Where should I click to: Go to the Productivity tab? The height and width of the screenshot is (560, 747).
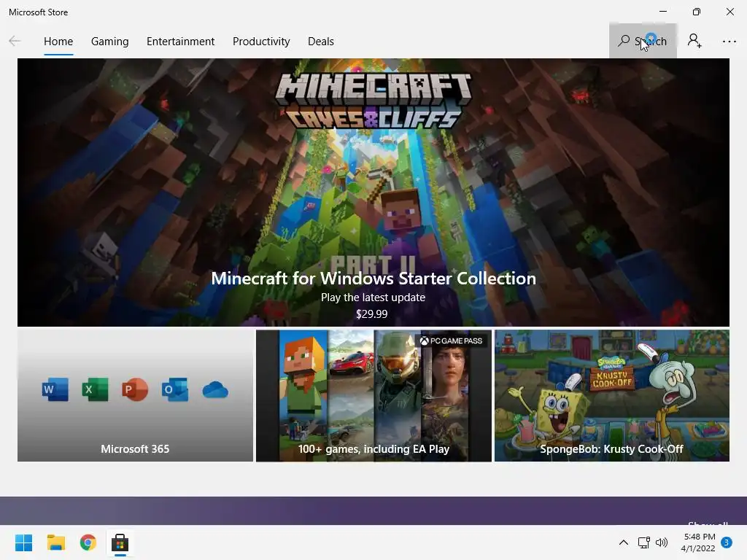click(x=261, y=42)
